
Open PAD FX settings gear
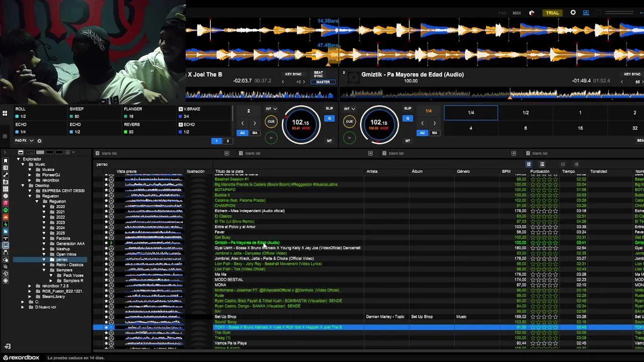39,141
